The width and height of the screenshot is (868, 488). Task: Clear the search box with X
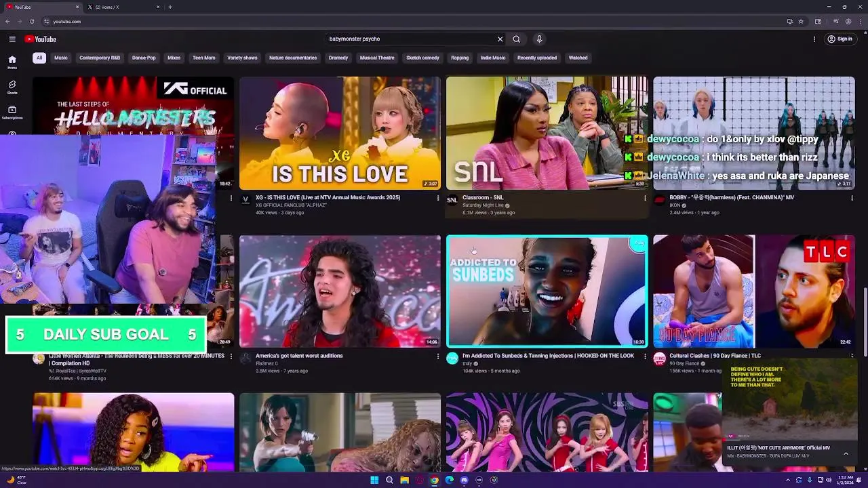point(500,39)
